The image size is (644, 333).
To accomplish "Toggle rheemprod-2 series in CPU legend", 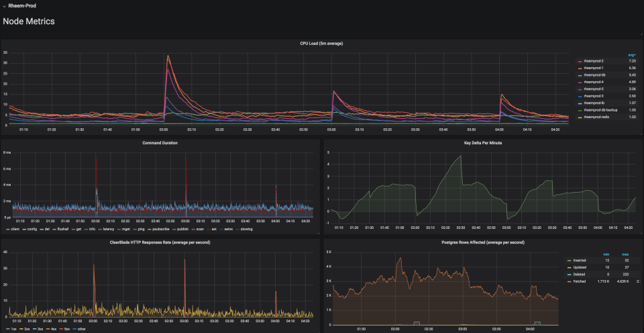I will point(594,61).
